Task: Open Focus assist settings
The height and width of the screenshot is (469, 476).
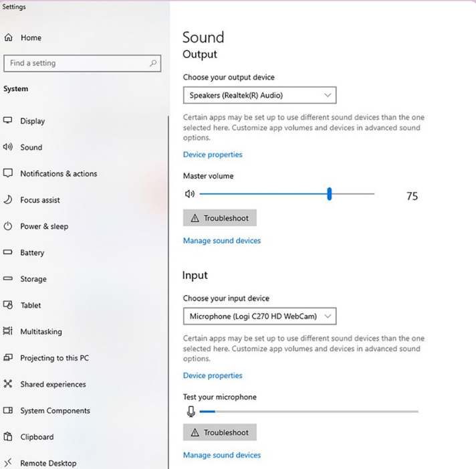Action: click(40, 200)
